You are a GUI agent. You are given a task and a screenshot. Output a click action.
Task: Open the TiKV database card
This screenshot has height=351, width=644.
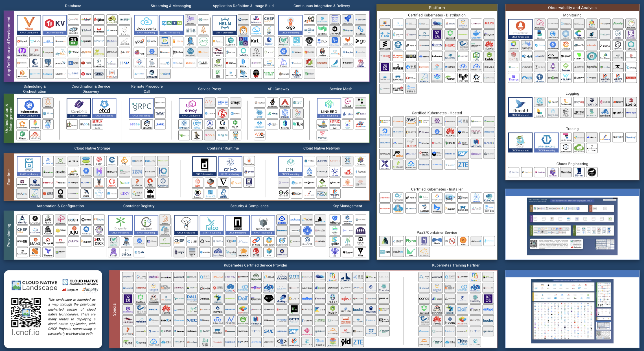point(55,25)
